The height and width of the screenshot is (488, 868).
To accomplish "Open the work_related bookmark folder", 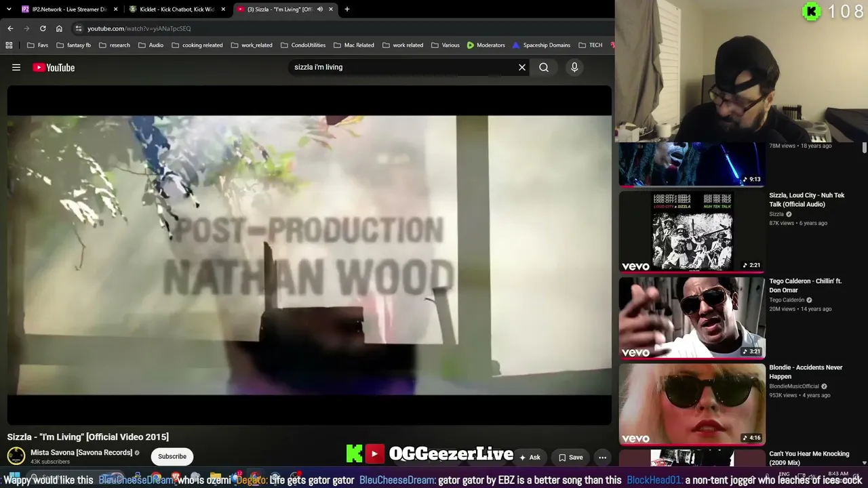I will [252, 45].
